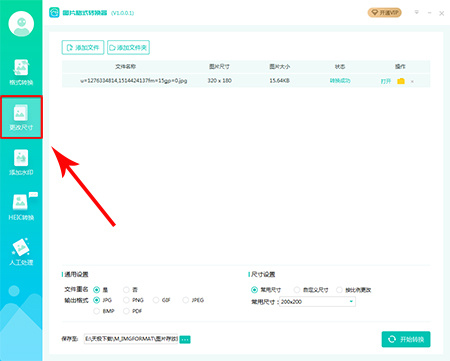Choose GIF output format
Viewport: 450px width, 361px height.
[156, 300]
